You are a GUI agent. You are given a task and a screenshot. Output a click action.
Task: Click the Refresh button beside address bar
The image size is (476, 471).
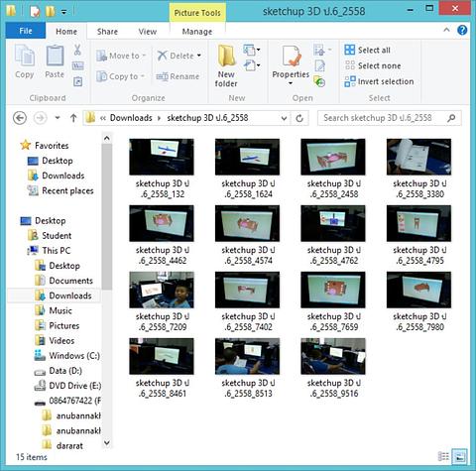[x=299, y=118]
